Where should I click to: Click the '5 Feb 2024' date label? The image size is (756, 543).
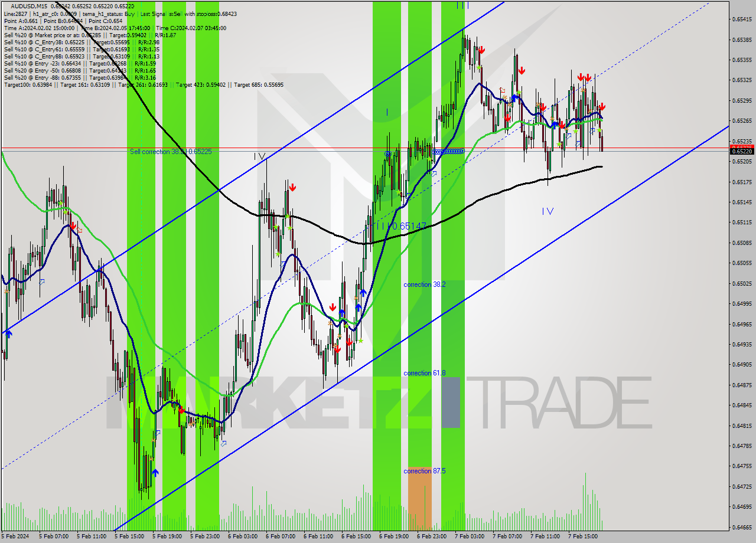pos(15,537)
